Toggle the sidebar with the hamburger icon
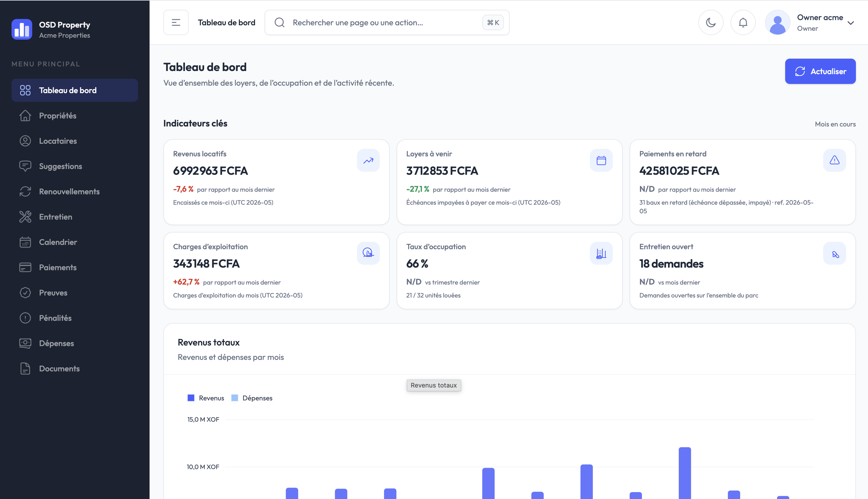 tap(176, 23)
